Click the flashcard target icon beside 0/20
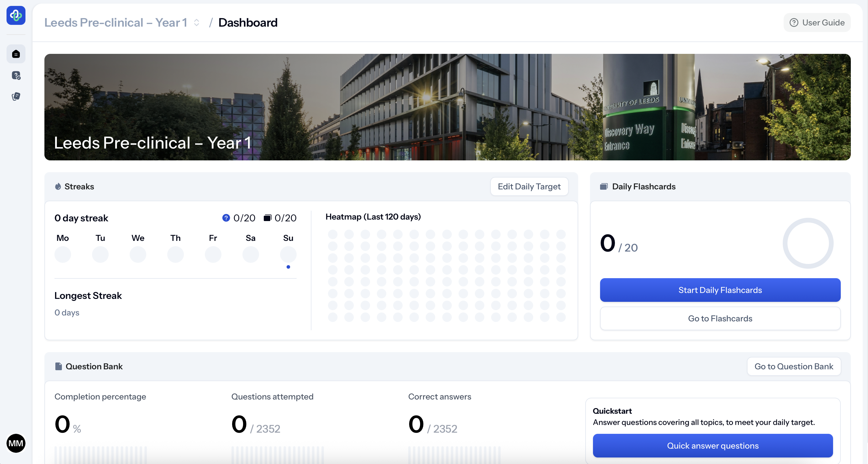This screenshot has height=464, width=868. [x=268, y=218]
